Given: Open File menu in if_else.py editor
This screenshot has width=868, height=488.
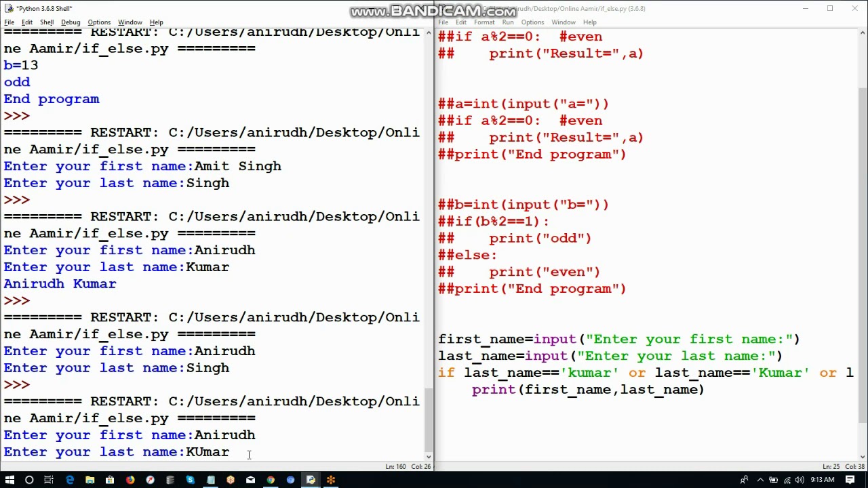Looking at the screenshot, I should point(443,22).
